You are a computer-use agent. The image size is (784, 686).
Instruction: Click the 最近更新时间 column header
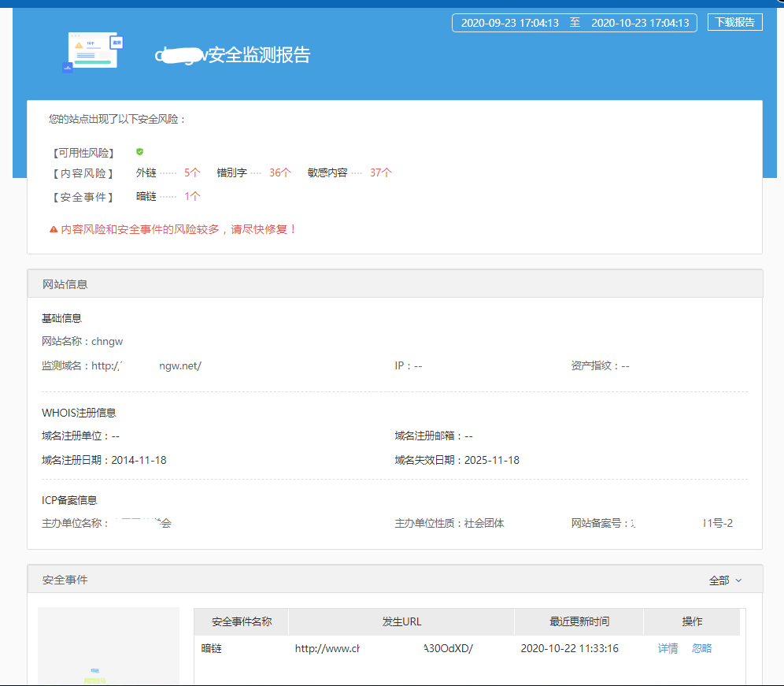pyautogui.click(x=579, y=622)
